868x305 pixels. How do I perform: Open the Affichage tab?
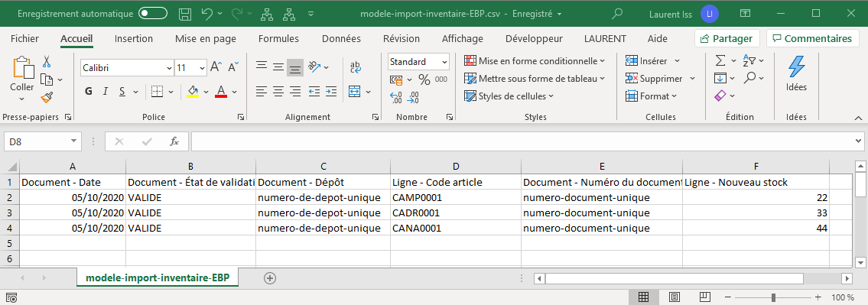coord(462,39)
